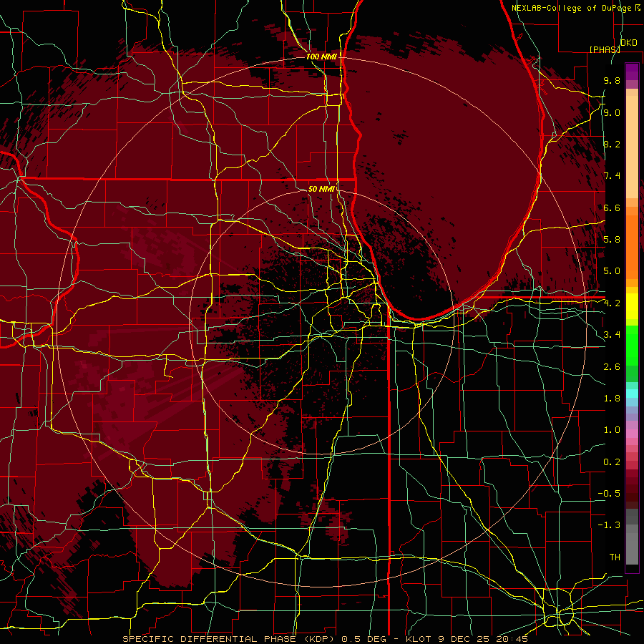
Task: Pick the peach swatch in the color bar
Action: coord(632,147)
